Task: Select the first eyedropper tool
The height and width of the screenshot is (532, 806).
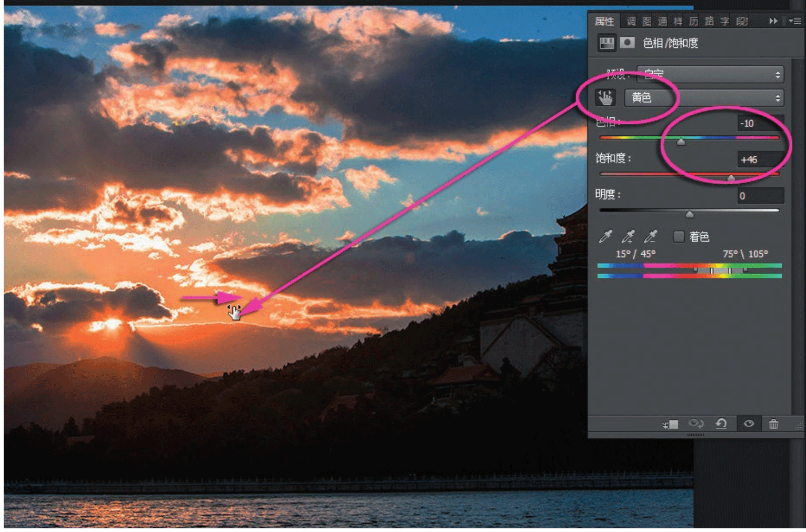Action: [605, 236]
